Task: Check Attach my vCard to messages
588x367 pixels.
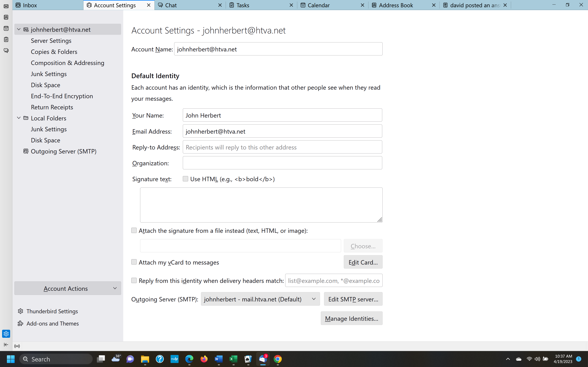Action: [x=134, y=262]
